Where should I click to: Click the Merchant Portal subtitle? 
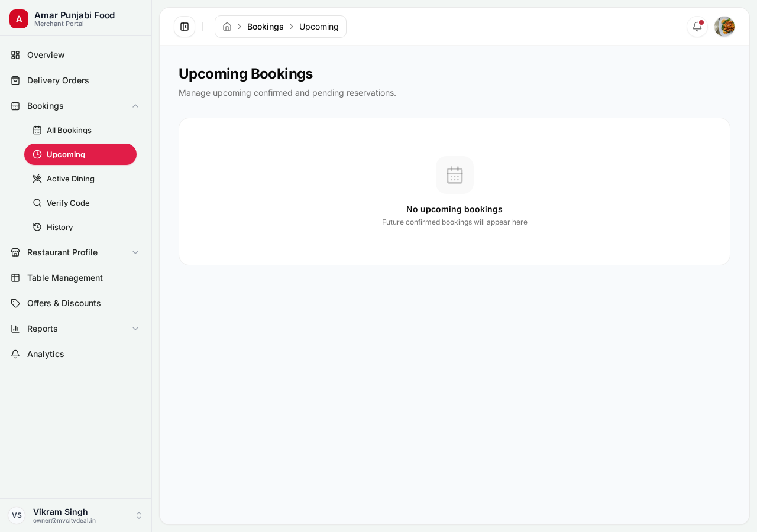[59, 24]
